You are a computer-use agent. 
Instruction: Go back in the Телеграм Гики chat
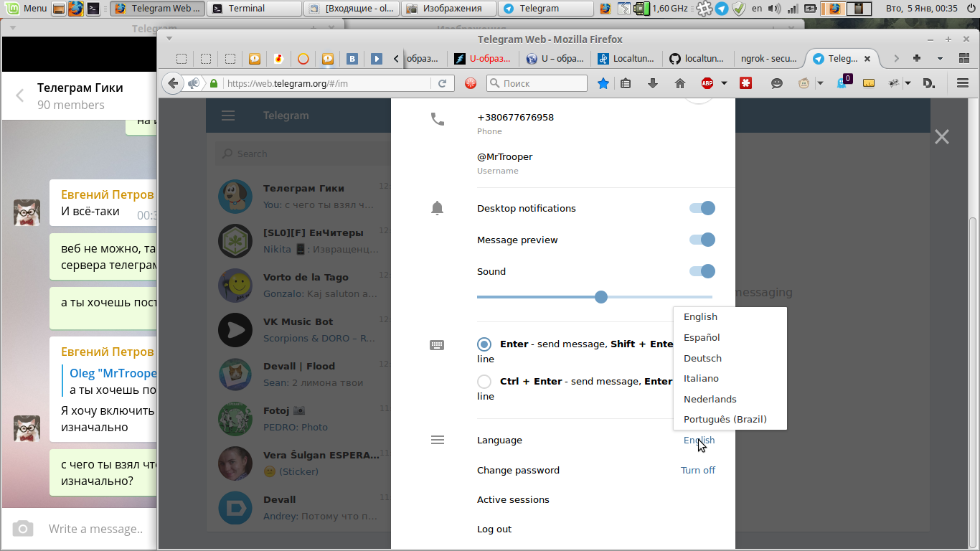pos(19,95)
